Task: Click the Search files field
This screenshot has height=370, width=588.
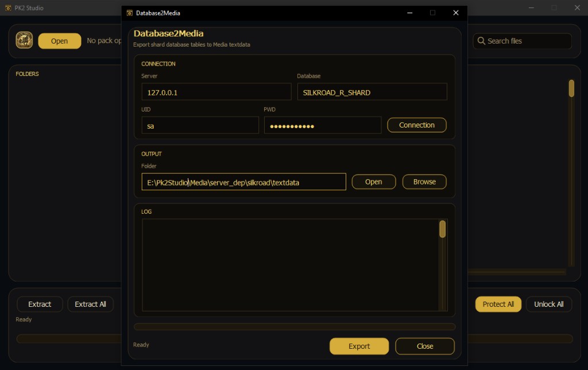Action: coord(522,41)
